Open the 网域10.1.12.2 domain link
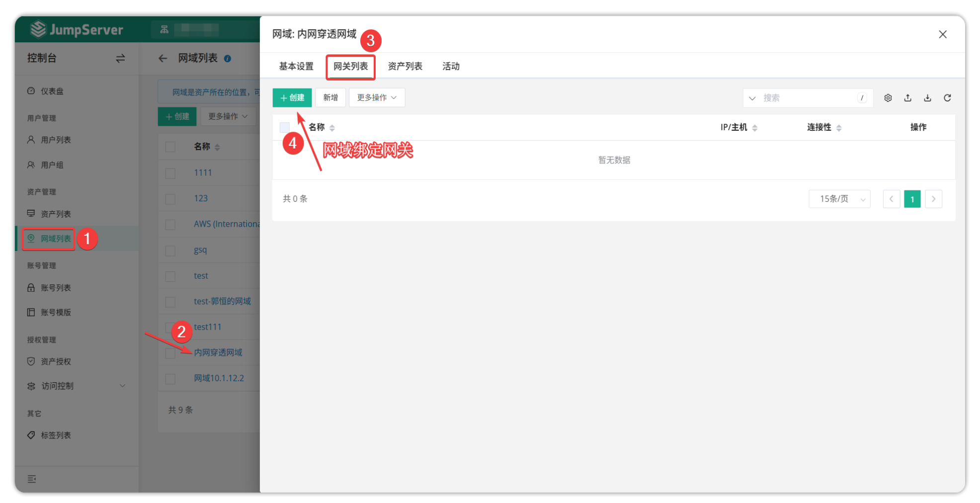This screenshot has height=503, width=980. coord(219,378)
